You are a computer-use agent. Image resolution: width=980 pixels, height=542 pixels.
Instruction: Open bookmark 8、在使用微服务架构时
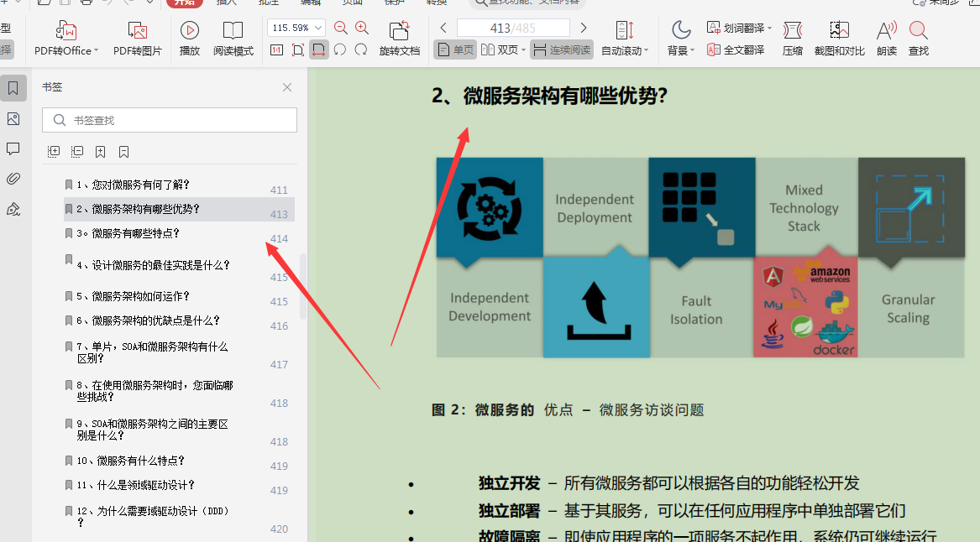tap(155, 391)
